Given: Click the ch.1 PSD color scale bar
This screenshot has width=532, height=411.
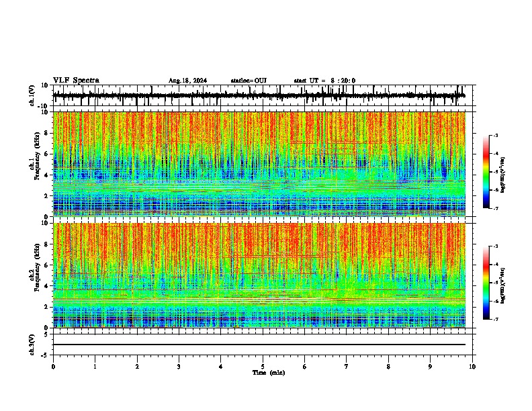Looking at the screenshot, I should [486, 172].
